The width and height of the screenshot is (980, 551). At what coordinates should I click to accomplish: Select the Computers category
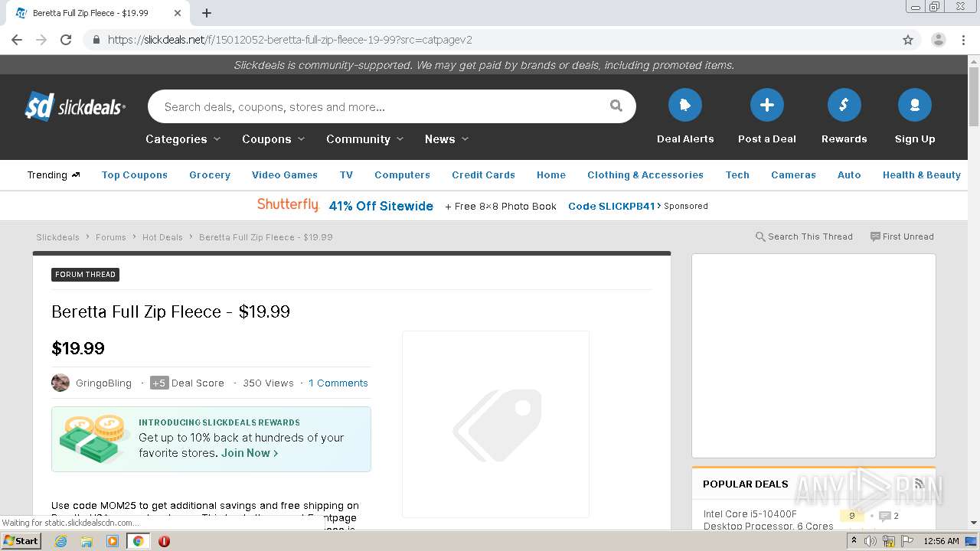pos(402,175)
